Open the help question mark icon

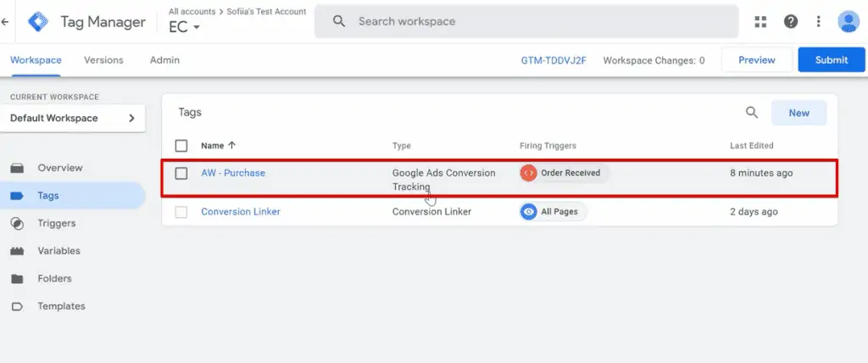click(x=791, y=21)
